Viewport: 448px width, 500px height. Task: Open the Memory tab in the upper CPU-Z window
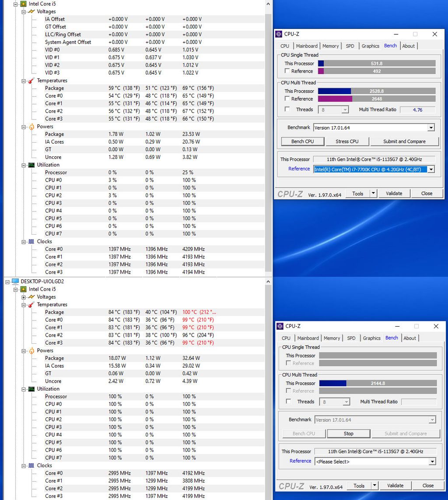pyautogui.click(x=330, y=46)
